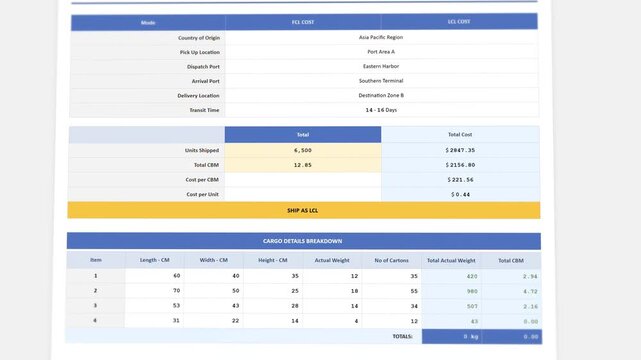Select item 4 length cell 31
The image size is (641, 360).
tap(154, 320)
